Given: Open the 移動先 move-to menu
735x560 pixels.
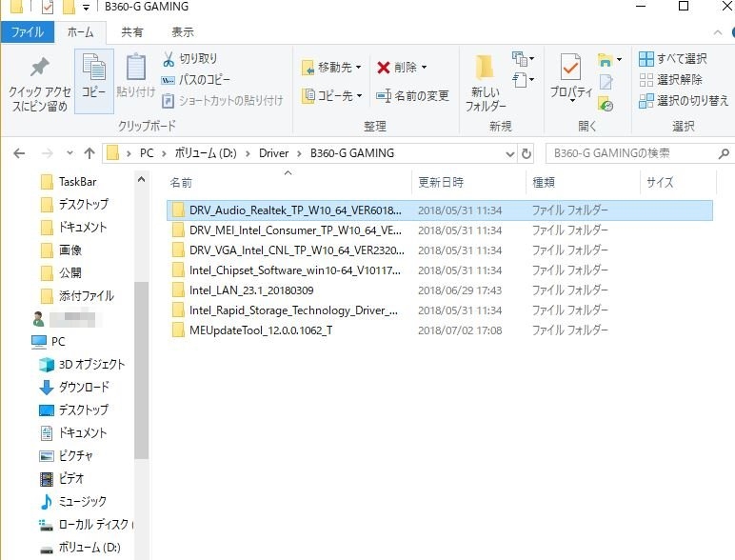Looking at the screenshot, I should (x=331, y=67).
